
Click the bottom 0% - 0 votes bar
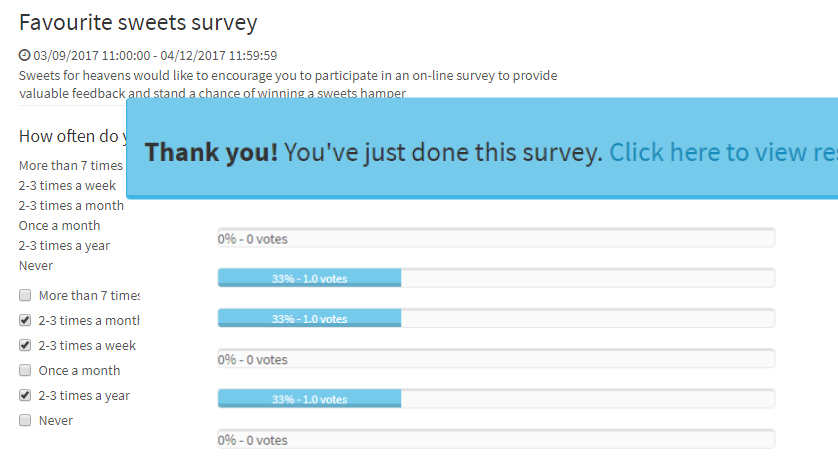pos(496,439)
